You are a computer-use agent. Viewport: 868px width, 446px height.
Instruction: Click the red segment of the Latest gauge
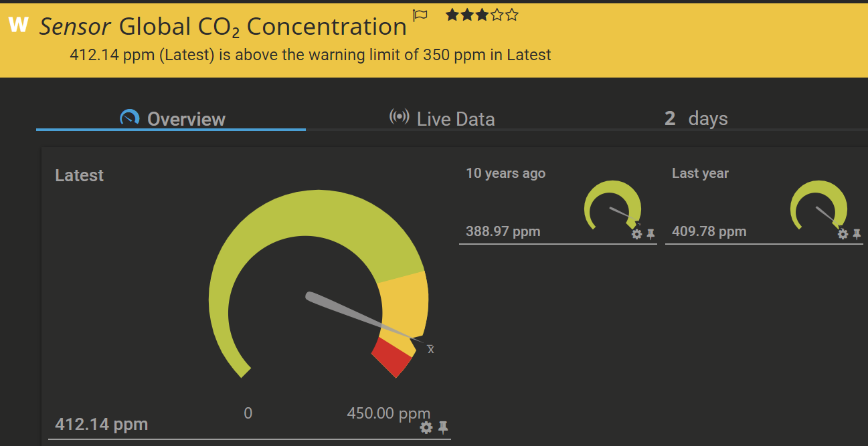tap(388, 356)
